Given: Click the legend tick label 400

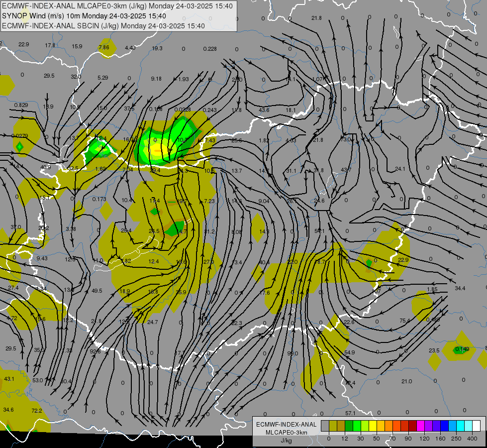Looking at the screenshot, I should pyautogui.click(x=472, y=439).
